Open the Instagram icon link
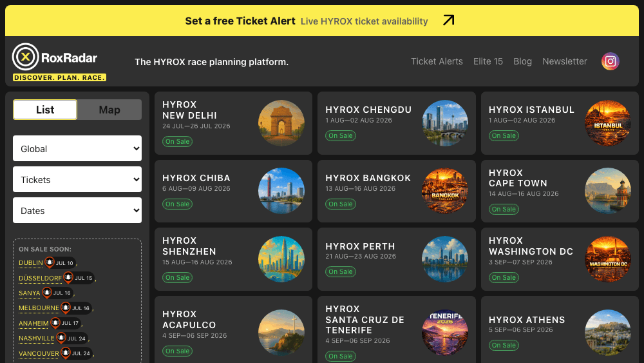The width and height of the screenshot is (644, 363). point(611,61)
